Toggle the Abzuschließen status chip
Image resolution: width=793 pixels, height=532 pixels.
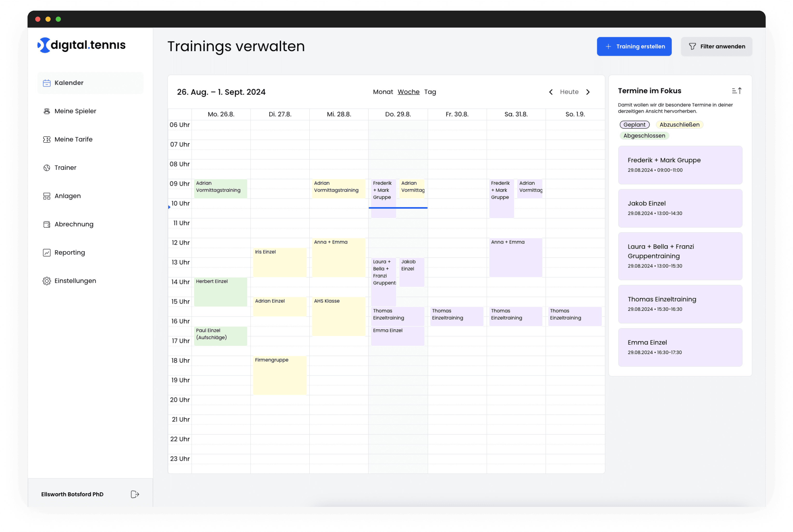click(679, 125)
